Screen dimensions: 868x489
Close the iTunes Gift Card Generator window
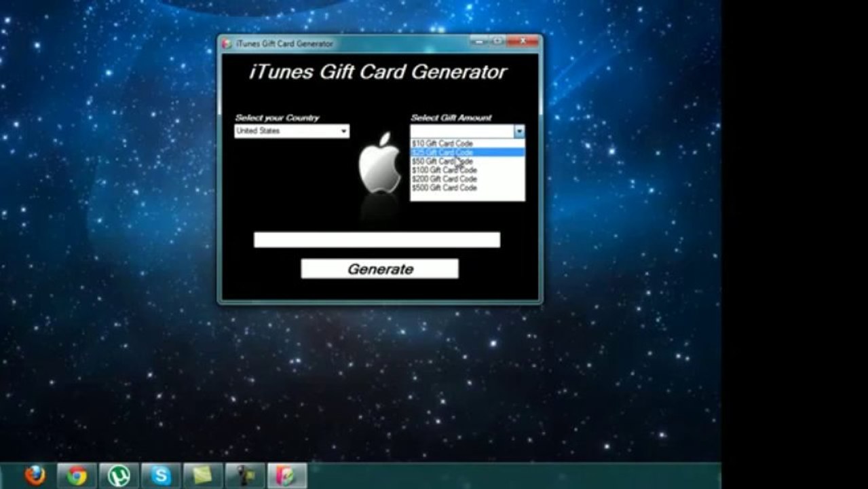[x=523, y=41]
